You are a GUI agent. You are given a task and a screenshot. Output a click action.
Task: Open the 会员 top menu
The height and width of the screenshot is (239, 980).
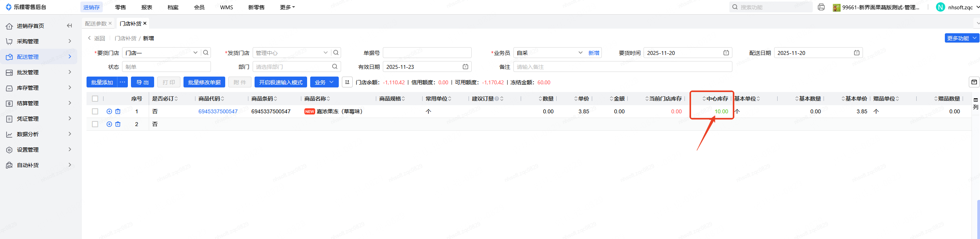pyautogui.click(x=199, y=7)
